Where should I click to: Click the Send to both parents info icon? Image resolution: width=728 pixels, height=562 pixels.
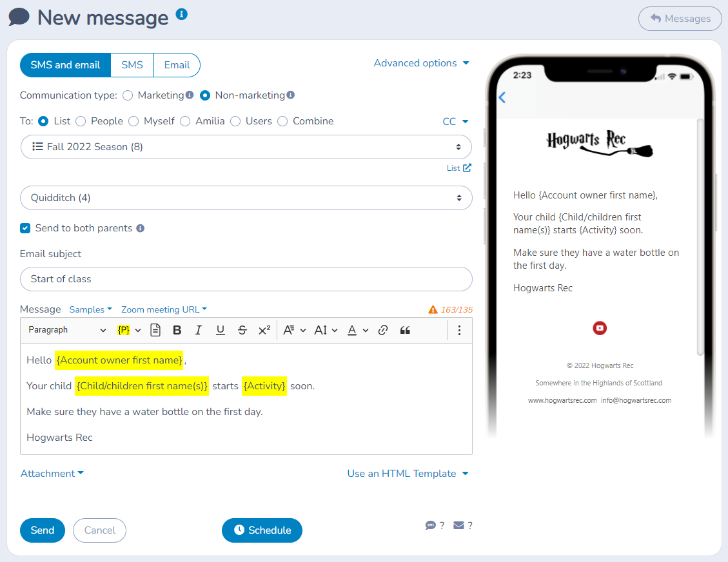click(140, 228)
